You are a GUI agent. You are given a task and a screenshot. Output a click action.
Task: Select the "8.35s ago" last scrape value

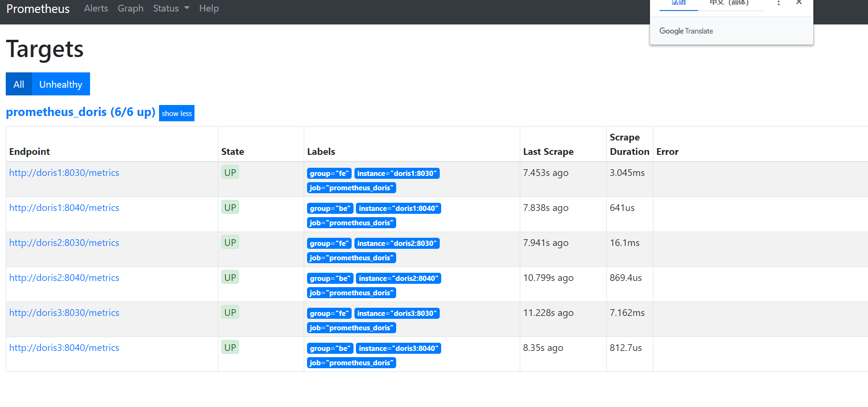pyautogui.click(x=543, y=348)
